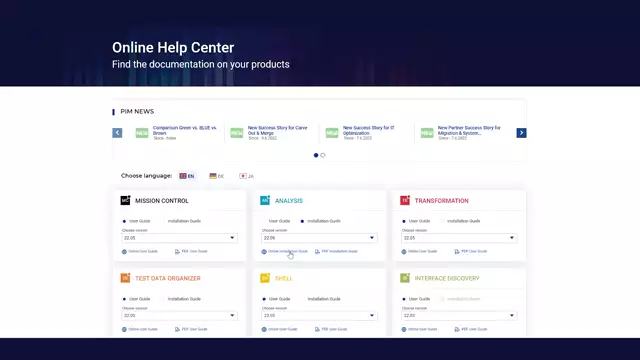Screen dimensions: 640x360
Task: Show next PIM News items with right arrow
Action: (521, 133)
